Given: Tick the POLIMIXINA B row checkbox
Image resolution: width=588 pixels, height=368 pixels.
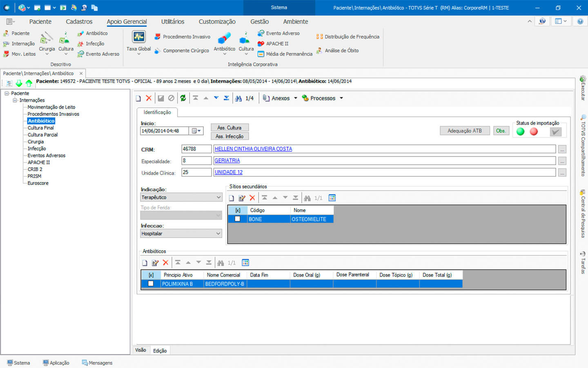Looking at the screenshot, I should pyautogui.click(x=151, y=284).
